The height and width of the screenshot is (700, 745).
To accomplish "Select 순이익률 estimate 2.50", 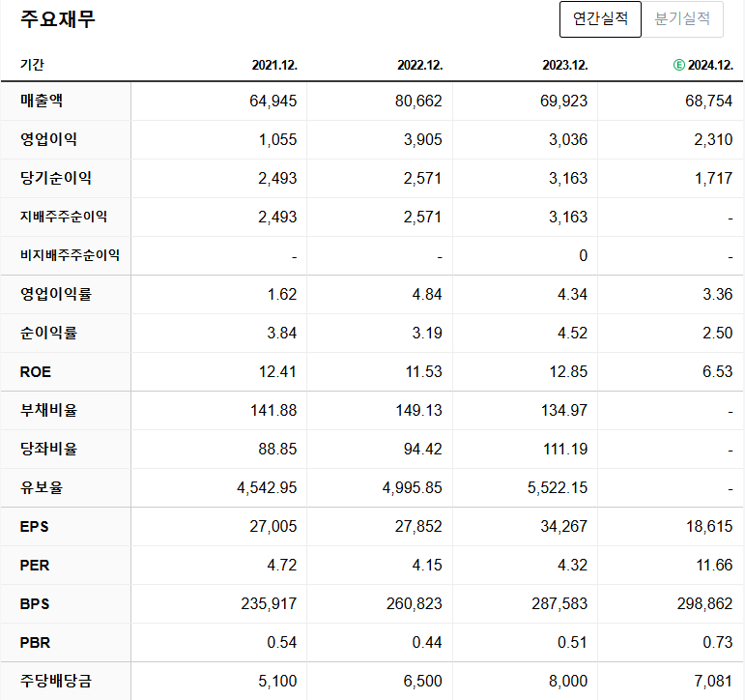I will click(718, 333).
